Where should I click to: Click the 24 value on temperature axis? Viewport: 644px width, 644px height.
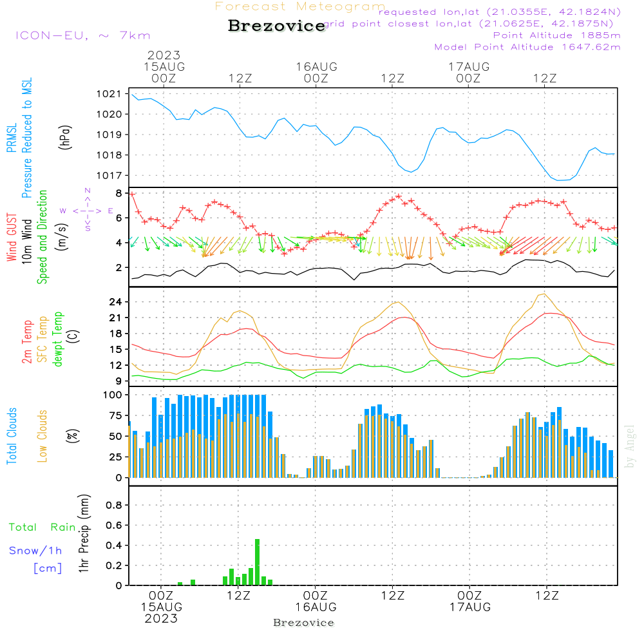[x=115, y=302]
